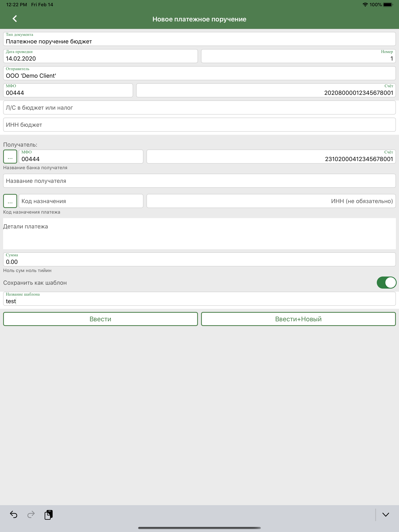Submit with the Ввести button
Screen dimensions: 399x532
(x=100, y=319)
